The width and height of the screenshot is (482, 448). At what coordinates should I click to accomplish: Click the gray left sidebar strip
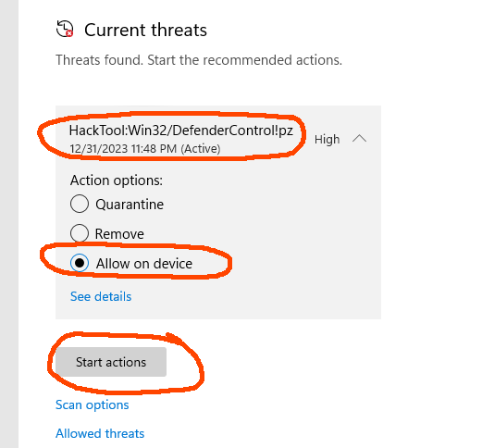9,224
